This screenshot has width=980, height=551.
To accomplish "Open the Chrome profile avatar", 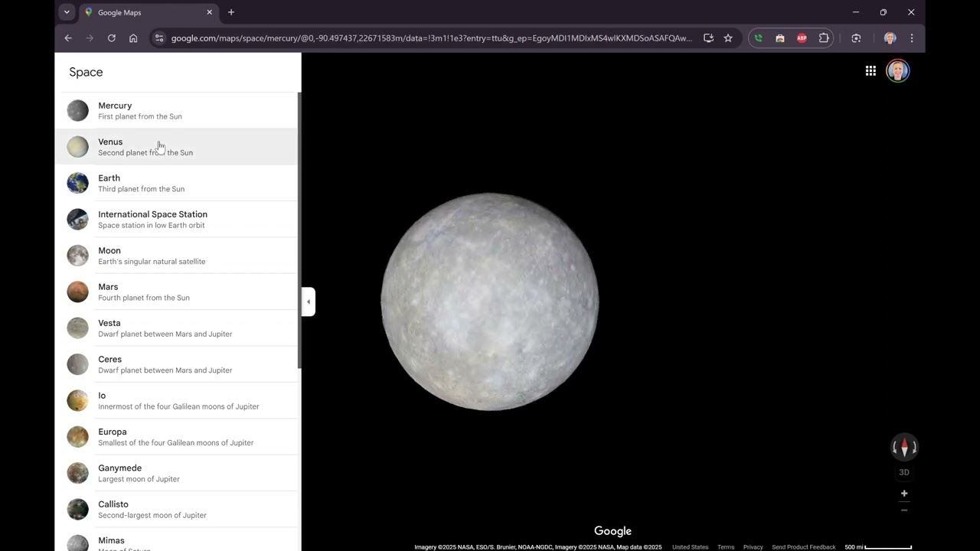I will click(890, 38).
